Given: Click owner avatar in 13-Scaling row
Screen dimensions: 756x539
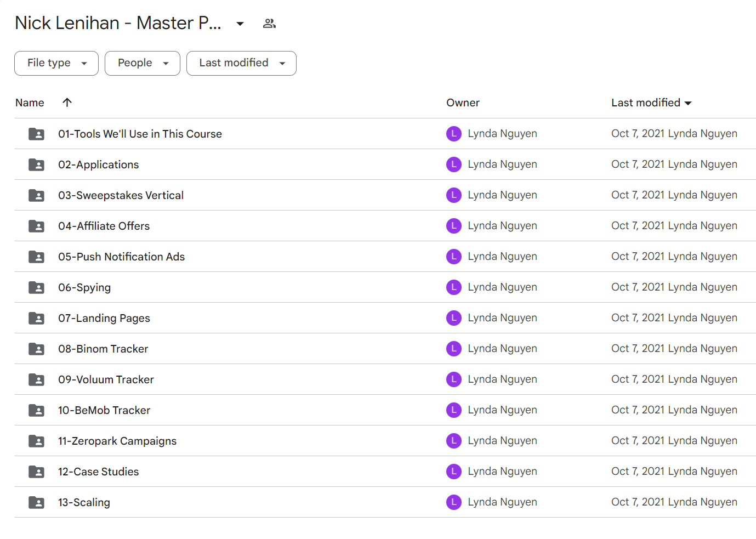Looking at the screenshot, I should pyautogui.click(x=454, y=502).
